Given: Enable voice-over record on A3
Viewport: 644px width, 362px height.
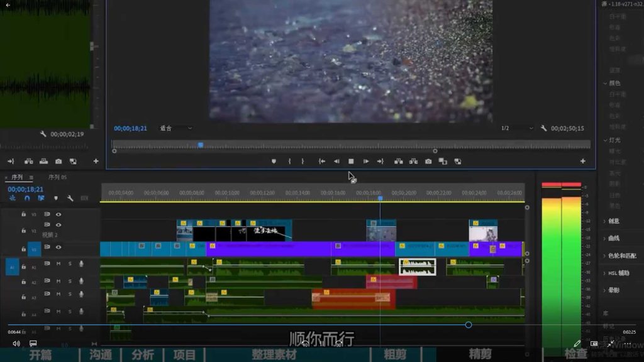Looking at the screenshot, I should coord(81,294).
